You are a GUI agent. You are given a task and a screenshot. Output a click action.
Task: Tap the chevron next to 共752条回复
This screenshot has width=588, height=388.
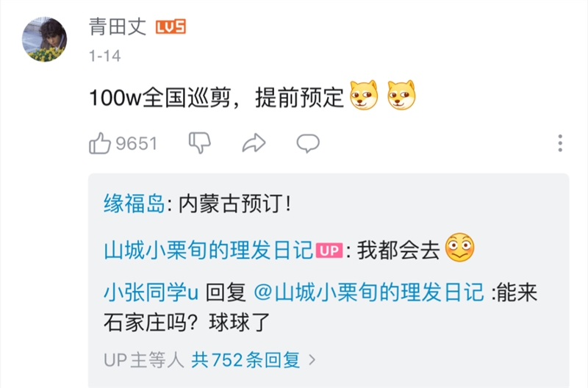(x=312, y=360)
